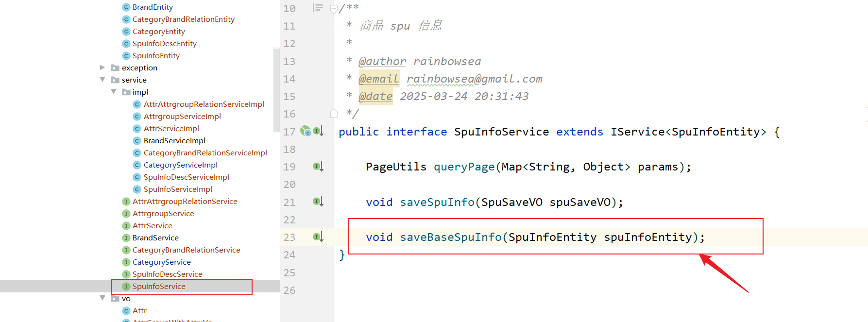The image size is (868, 322).
Task: Click the class icon beside CategoryBrandRelationEntity
Action: click(x=126, y=19)
